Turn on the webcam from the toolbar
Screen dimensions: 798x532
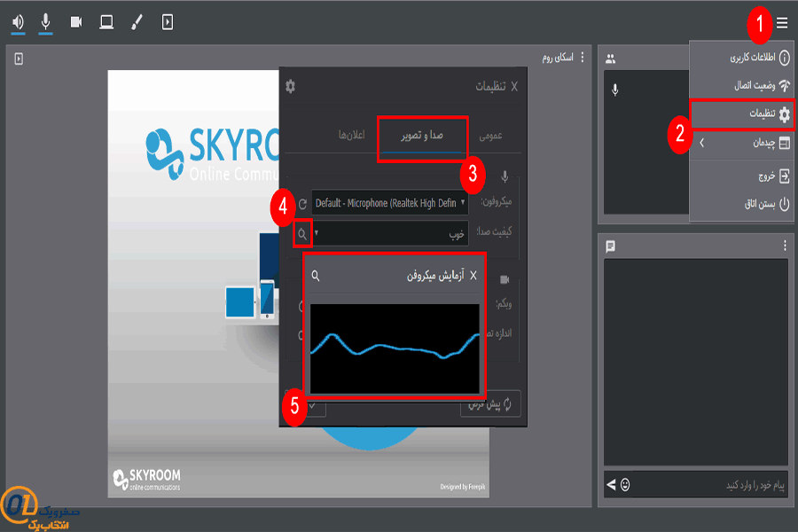tap(76, 22)
